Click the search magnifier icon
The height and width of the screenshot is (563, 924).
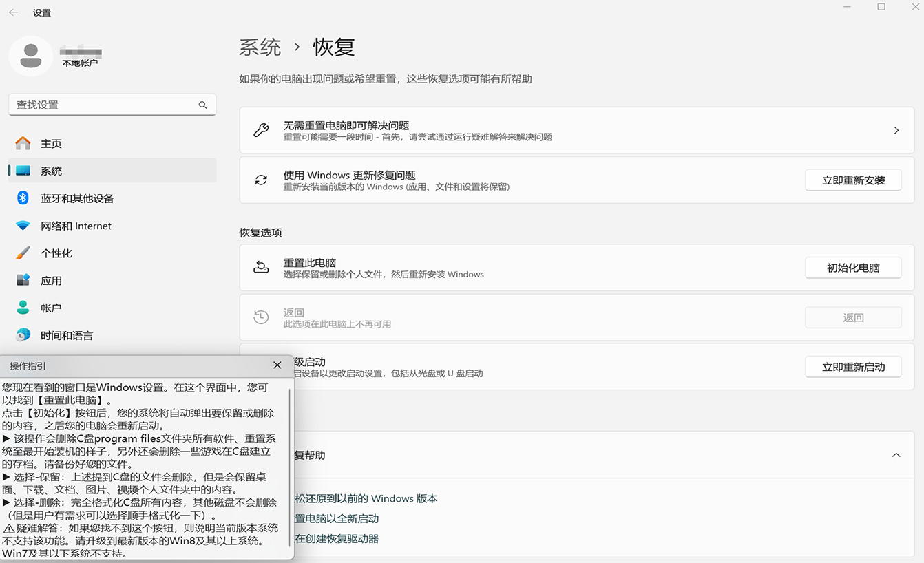point(202,105)
